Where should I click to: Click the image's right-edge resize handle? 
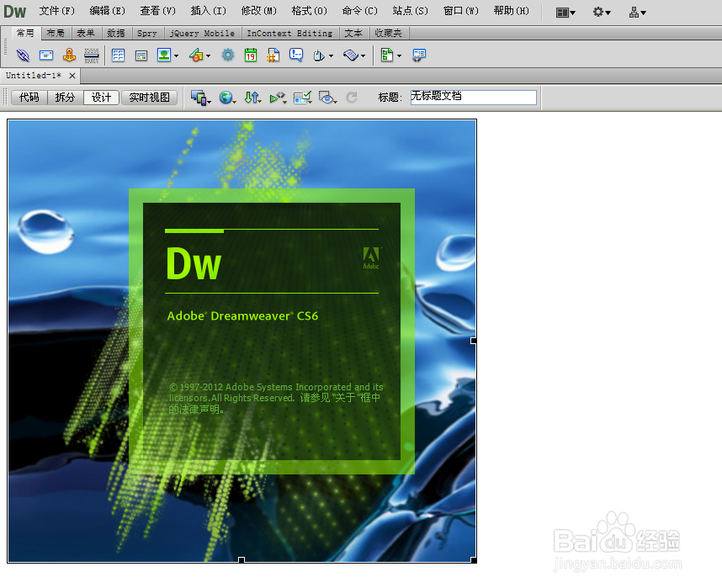[x=474, y=341]
